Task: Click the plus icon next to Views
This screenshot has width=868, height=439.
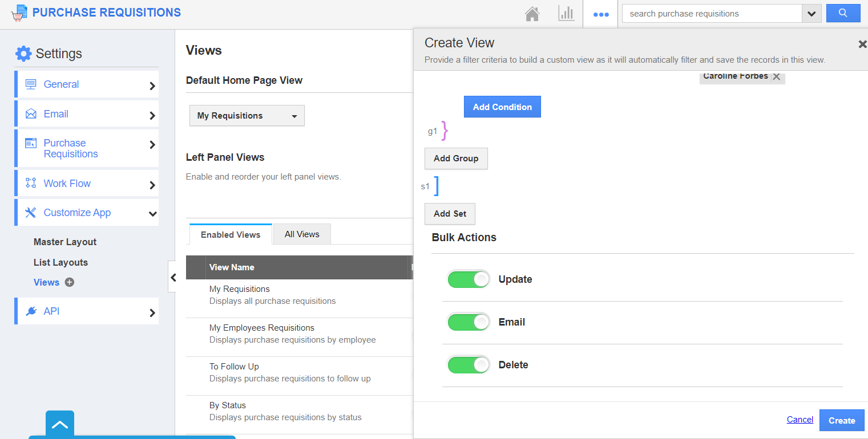Action: pos(69,282)
